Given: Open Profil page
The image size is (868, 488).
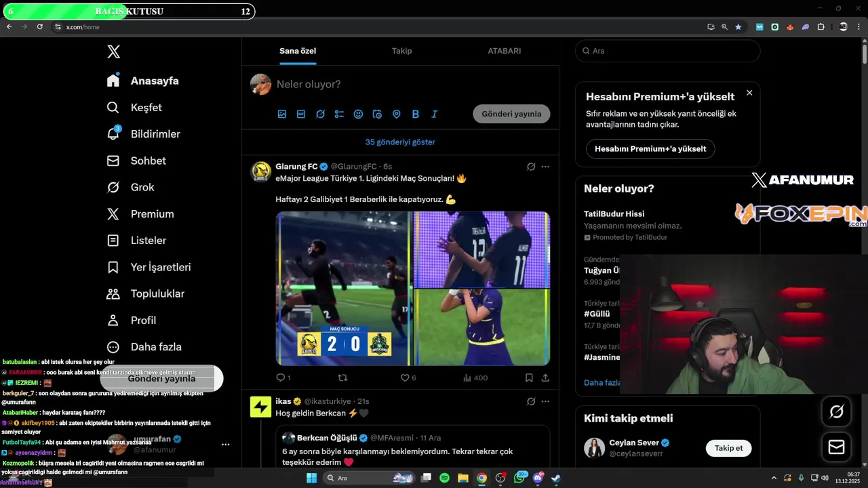Looking at the screenshot, I should [x=132, y=320].
